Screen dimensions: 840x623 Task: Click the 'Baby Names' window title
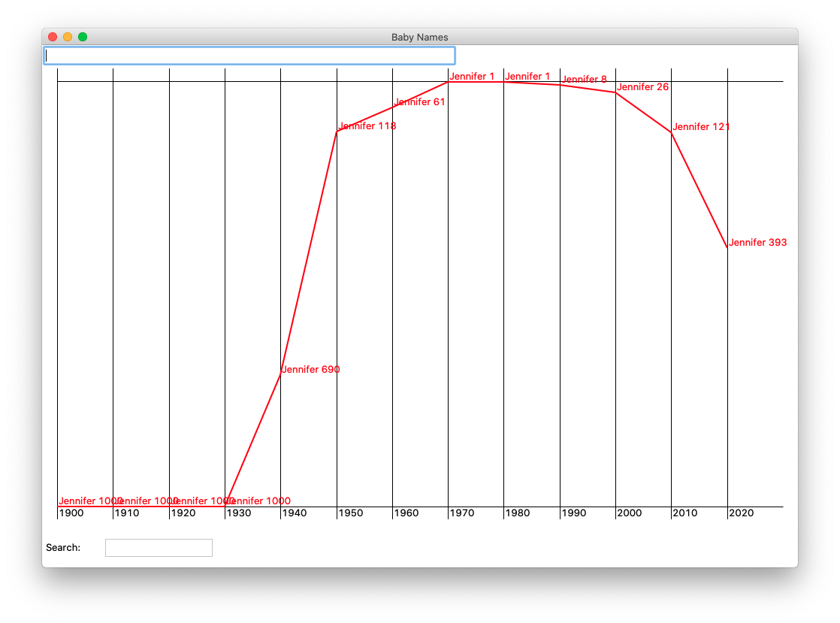(x=419, y=37)
